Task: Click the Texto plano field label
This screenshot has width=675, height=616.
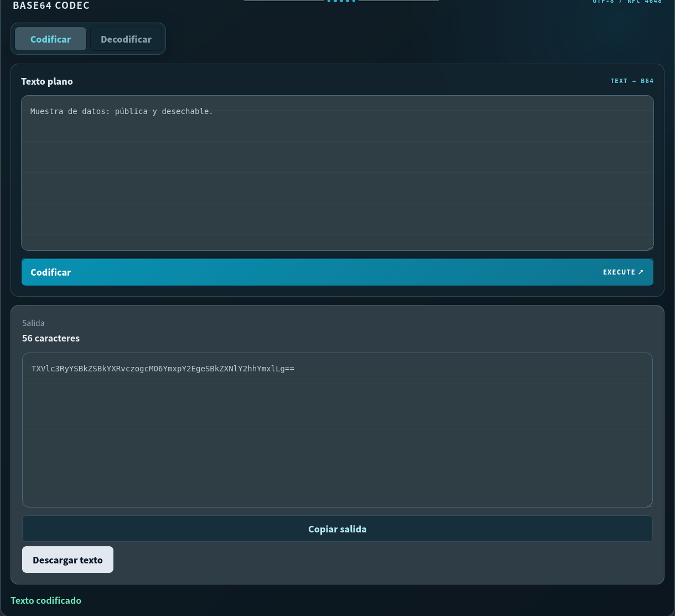Action: tap(47, 81)
